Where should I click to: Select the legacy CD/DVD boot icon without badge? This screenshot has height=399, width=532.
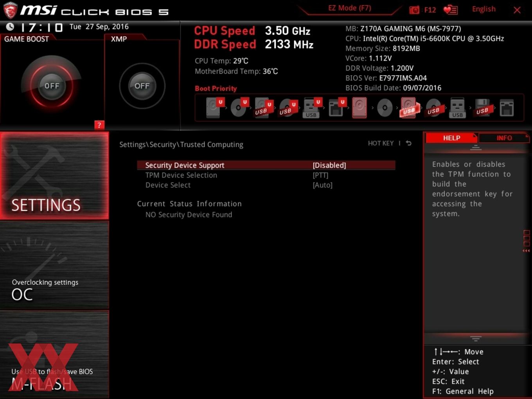click(x=385, y=108)
